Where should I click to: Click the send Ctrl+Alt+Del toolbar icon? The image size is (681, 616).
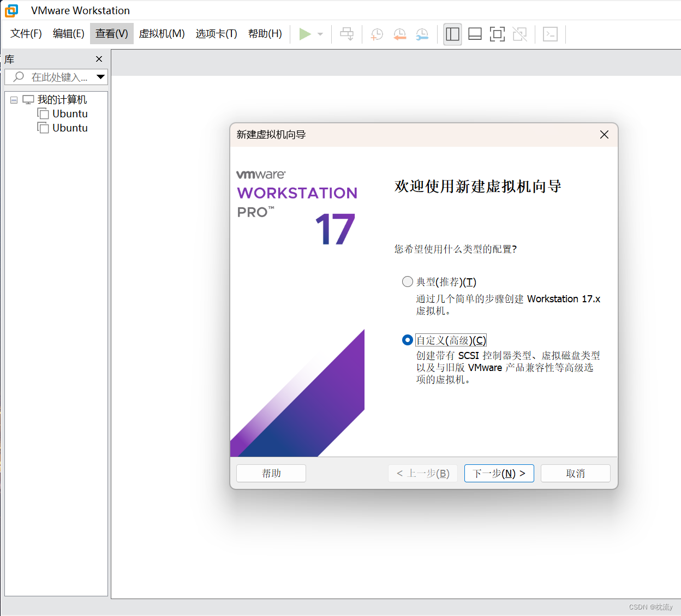click(x=347, y=34)
